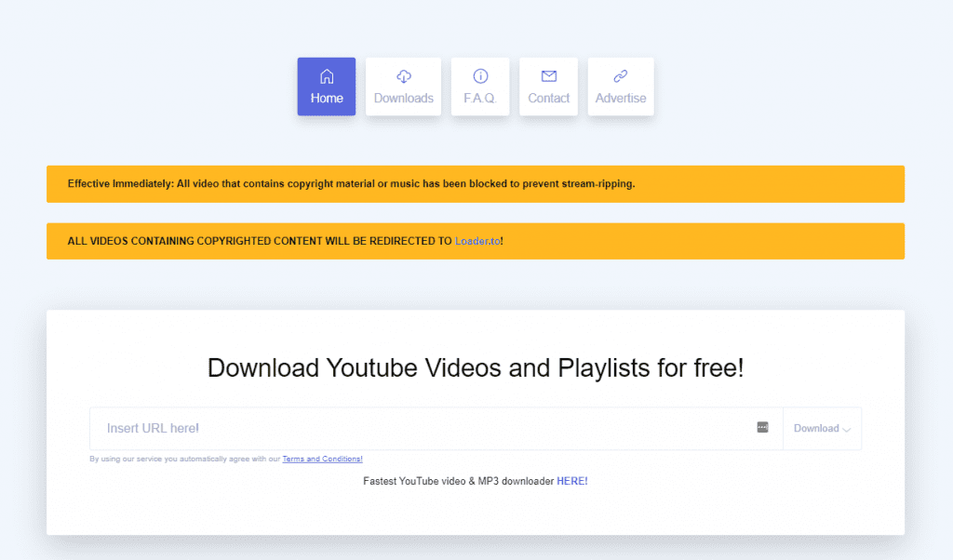Viewport: 953px width, 560px height.
Task: Switch to the Downloads tab label
Action: (403, 99)
